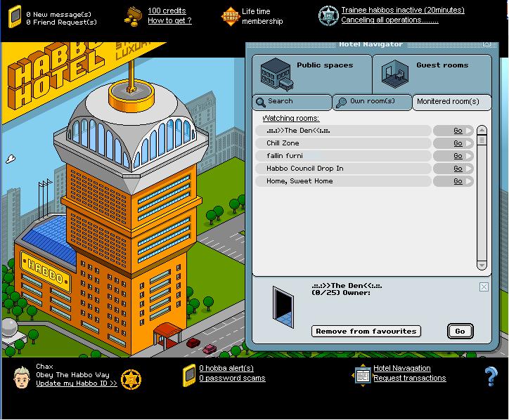
Task: Select Home, Sweet Home row
Action: tap(344, 181)
